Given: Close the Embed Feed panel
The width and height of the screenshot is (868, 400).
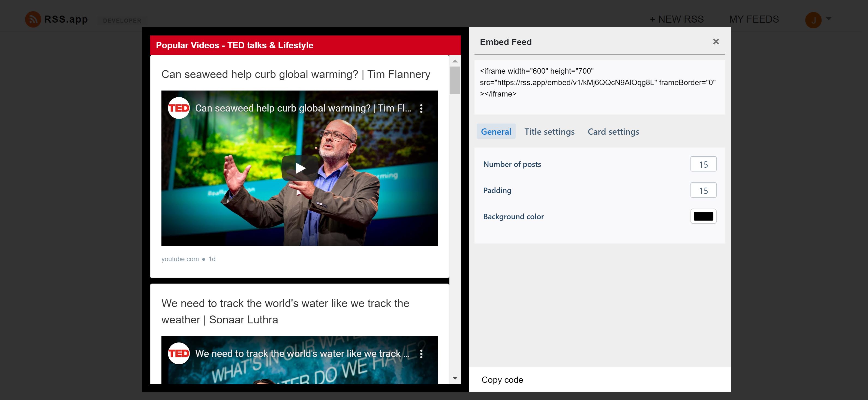Looking at the screenshot, I should [x=716, y=41].
